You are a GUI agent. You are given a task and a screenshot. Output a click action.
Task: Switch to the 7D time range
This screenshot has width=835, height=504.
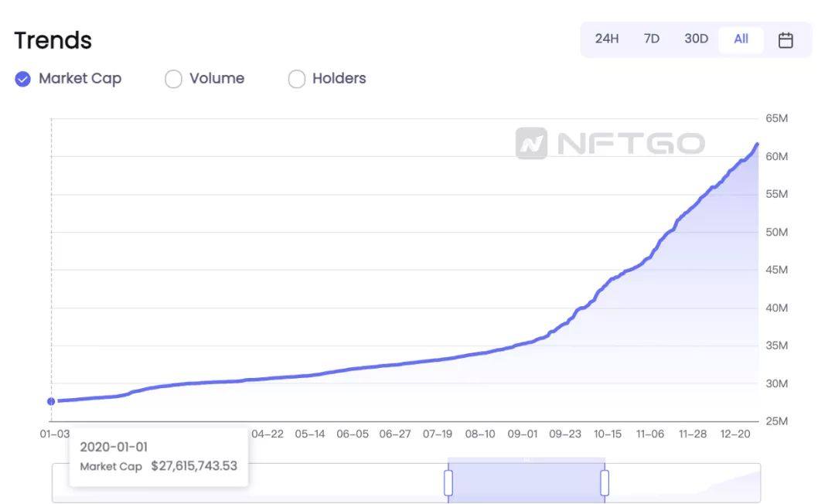click(x=651, y=39)
